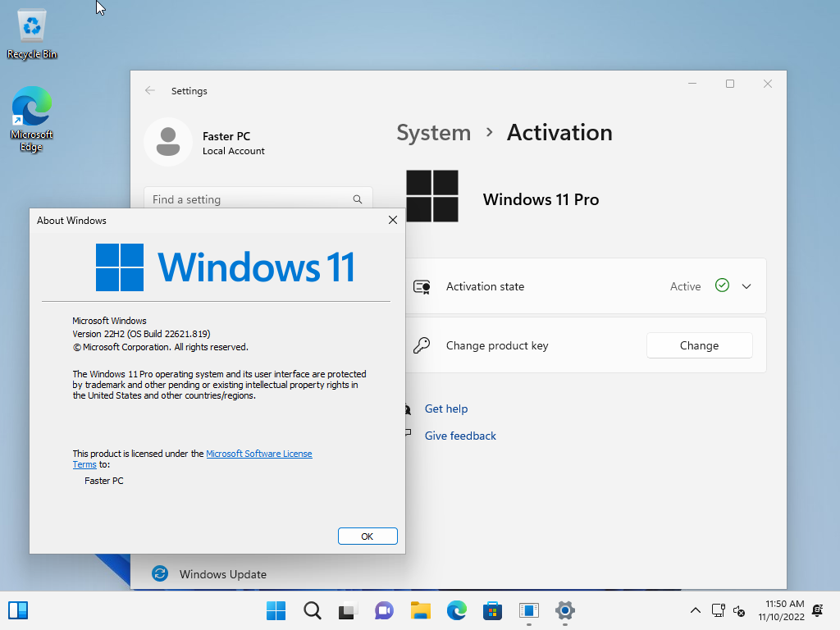Maximize the Settings window
The height and width of the screenshot is (630, 840).
(729, 84)
